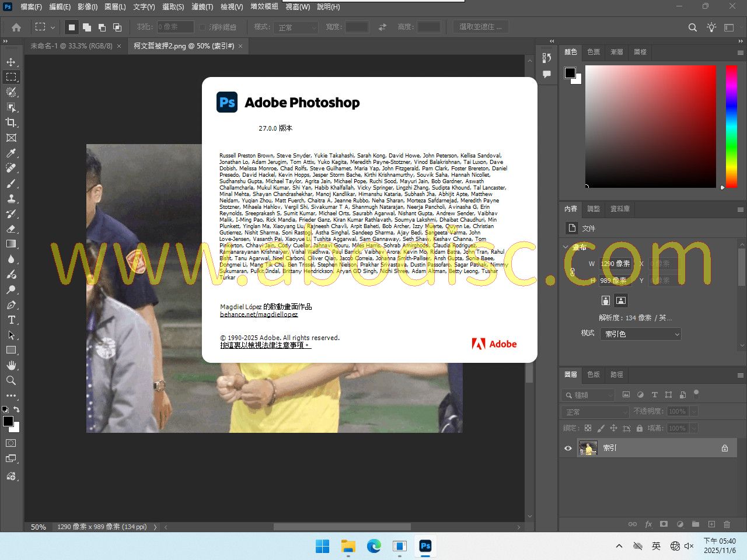Image resolution: width=747 pixels, height=560 pixels.
Task: Collapse the 畫布 section
Action: (566, 247)
